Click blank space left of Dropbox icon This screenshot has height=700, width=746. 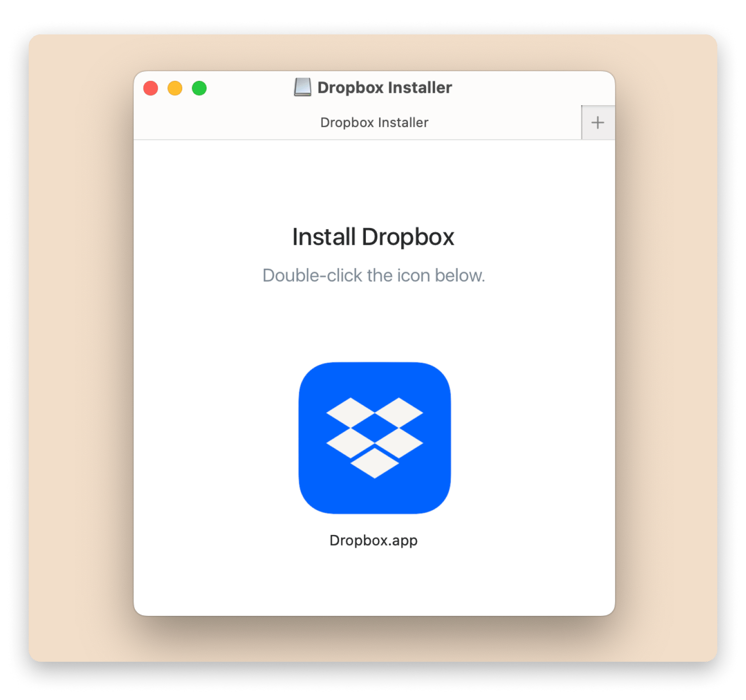pyautogui.click(x=215, y=437)
